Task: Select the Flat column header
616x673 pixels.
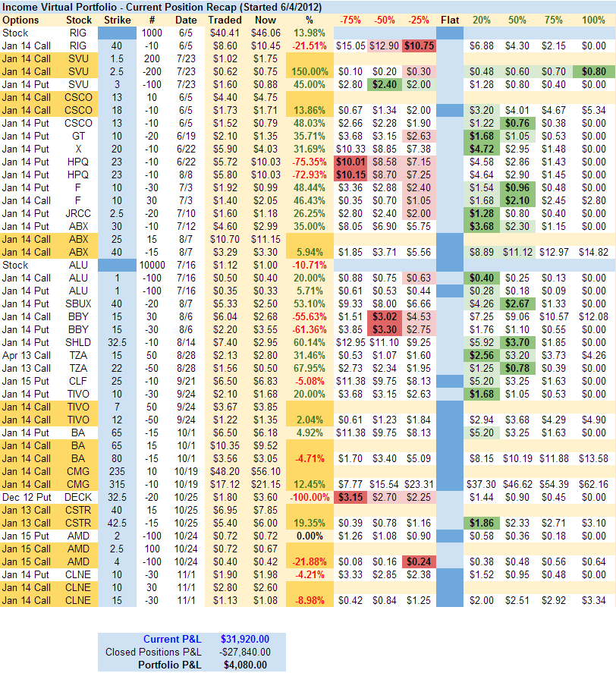Action: pyautogui.click(x=451, y=20)
